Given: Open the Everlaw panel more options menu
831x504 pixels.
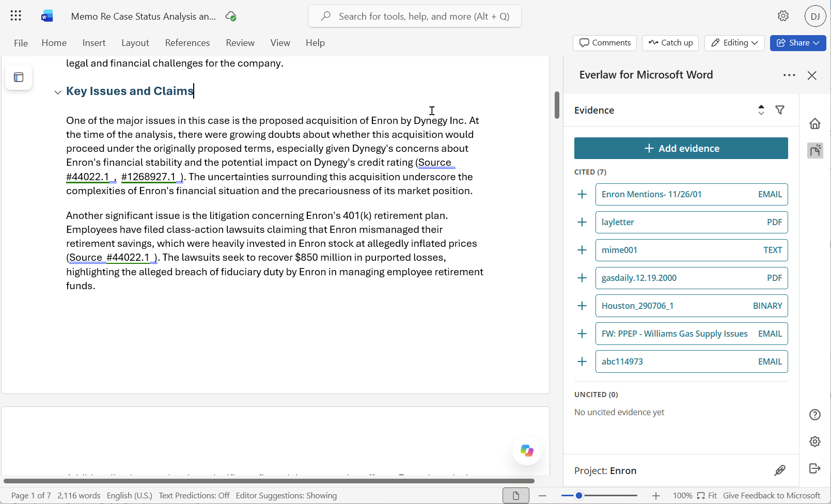Looking at the screenshot, I should click(x=789, y=75).
